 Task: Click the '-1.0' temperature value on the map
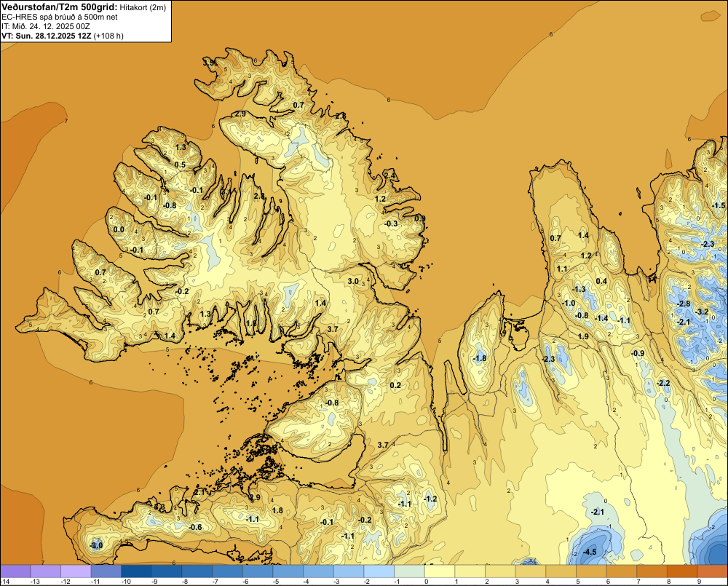(569, 304)
